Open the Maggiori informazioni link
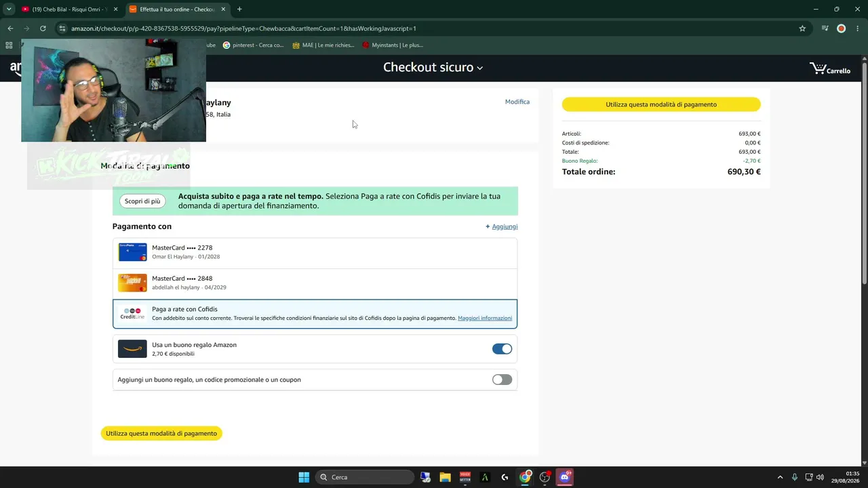 click(x=485, y=318)
